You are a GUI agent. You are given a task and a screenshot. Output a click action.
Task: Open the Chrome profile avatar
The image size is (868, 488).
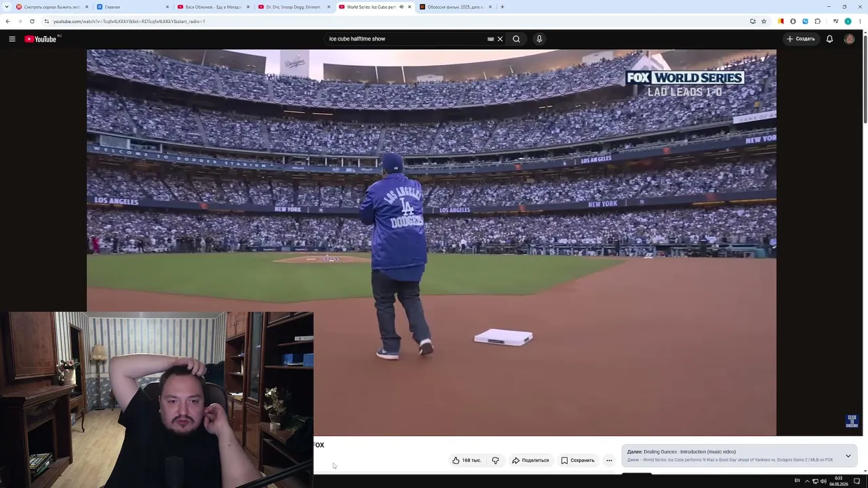click(x=848, y=21)
